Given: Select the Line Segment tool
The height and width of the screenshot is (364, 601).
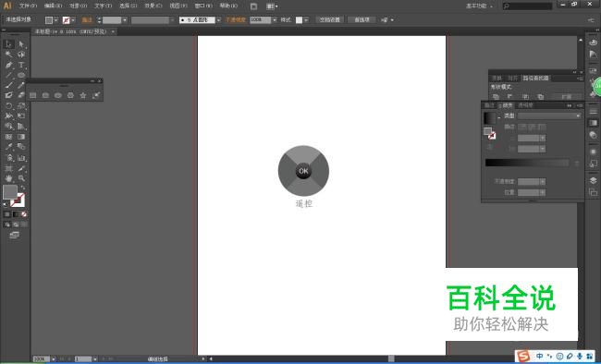Looking at the screenshot, I should click(9, 75).
